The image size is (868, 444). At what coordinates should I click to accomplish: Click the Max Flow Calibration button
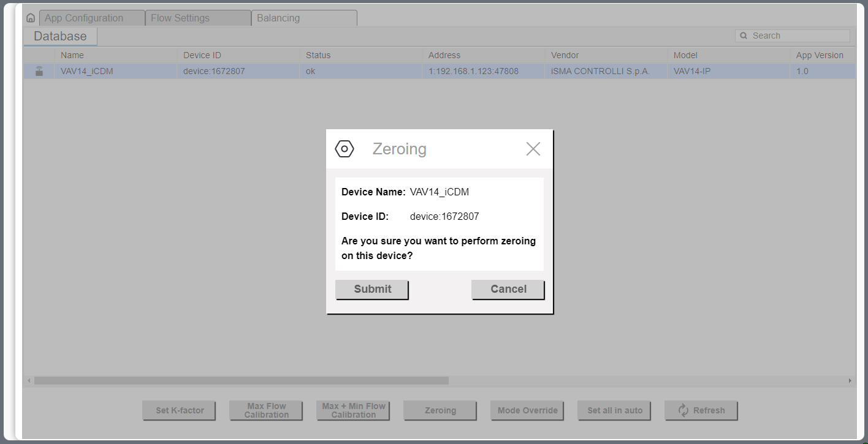(x=266, y=410)
